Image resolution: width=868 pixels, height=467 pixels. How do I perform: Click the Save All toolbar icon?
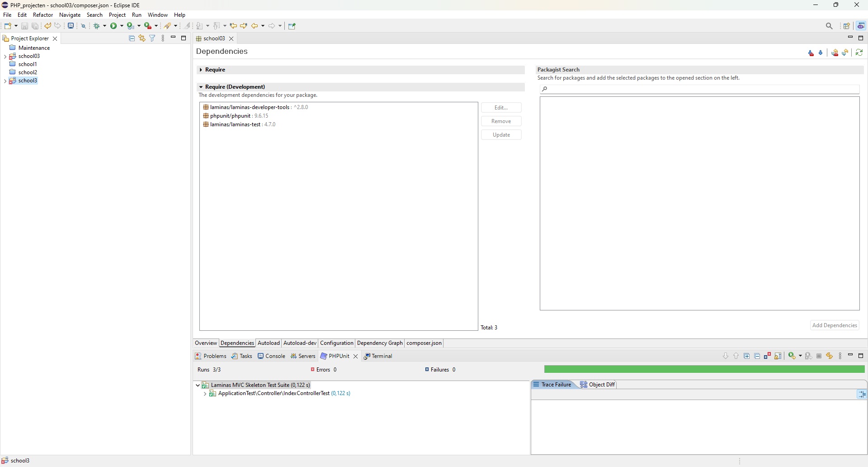[x=35, y=26]
